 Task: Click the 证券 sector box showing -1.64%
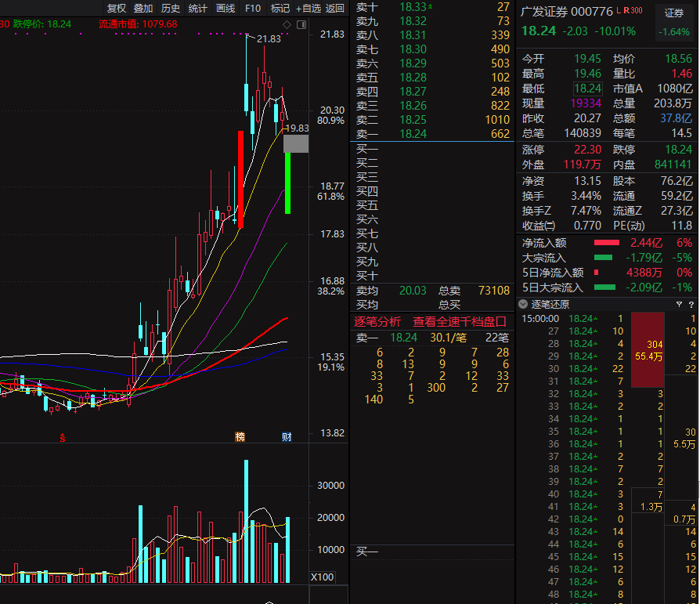pyautogui.click(x=674, y=23)
